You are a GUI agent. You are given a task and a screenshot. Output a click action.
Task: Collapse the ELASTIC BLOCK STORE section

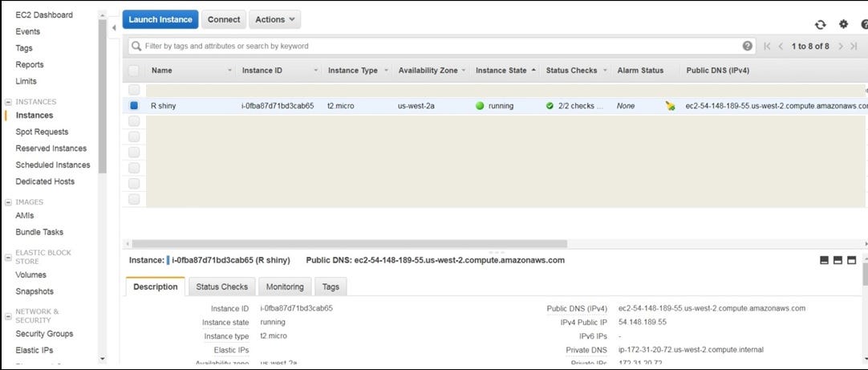pos(8,257)
